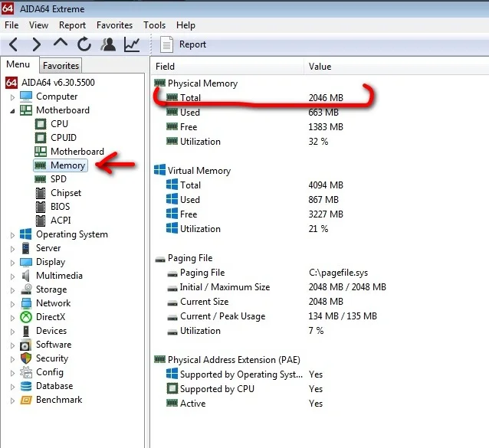Click the 1383 MB free memory value
Image resolution: width=489 pixels, height=448 pixels.
pos(326,127)
